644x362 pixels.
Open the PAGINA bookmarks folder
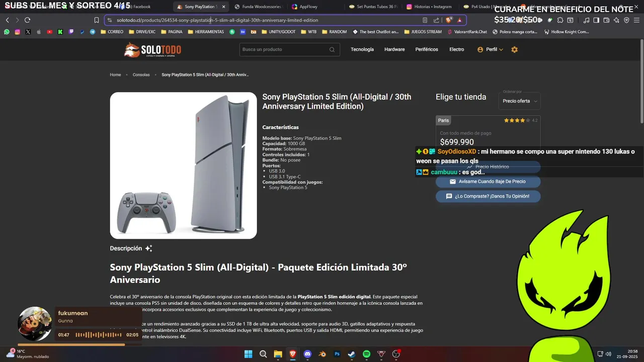pos(172,32)
